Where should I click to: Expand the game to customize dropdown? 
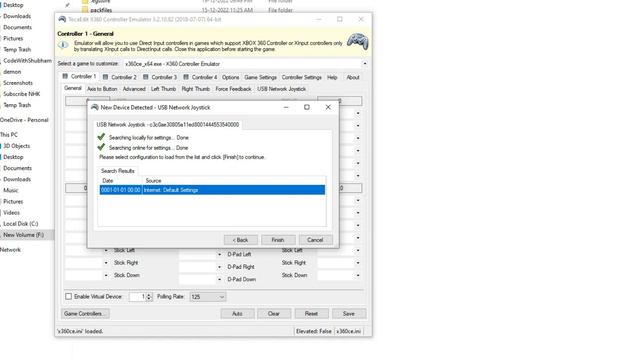(364, 64)
